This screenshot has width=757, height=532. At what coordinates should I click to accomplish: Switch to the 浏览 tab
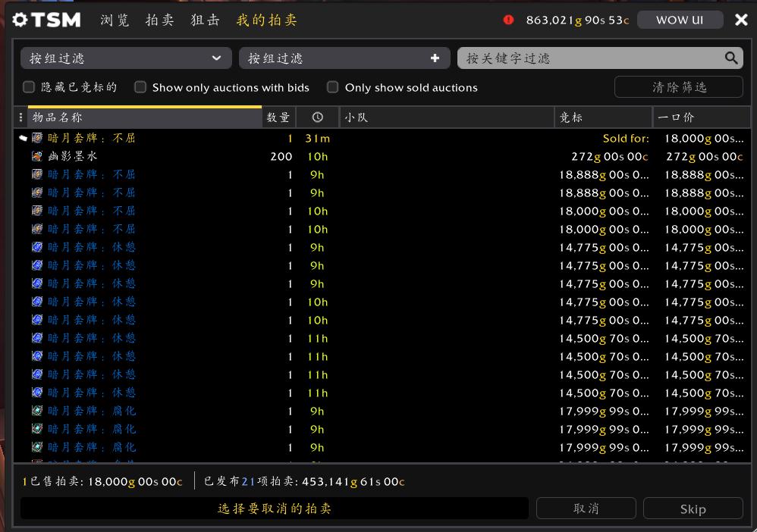point(115,20)
